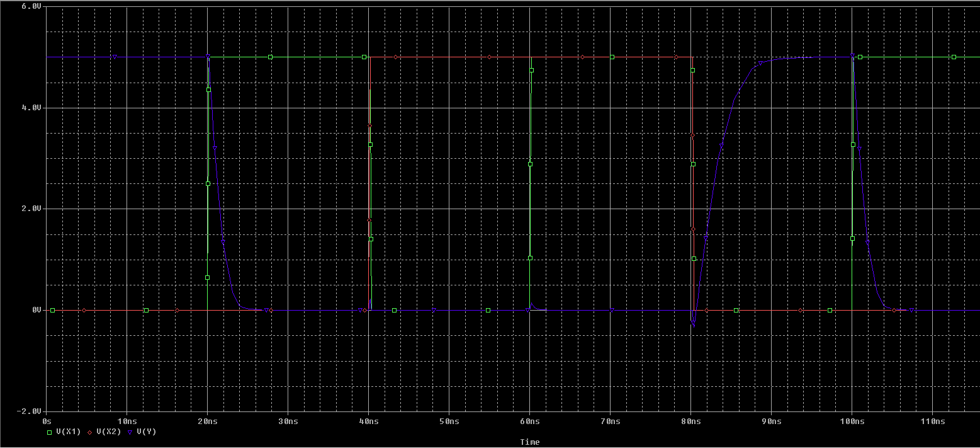Click the Time x-axis title

529,442
